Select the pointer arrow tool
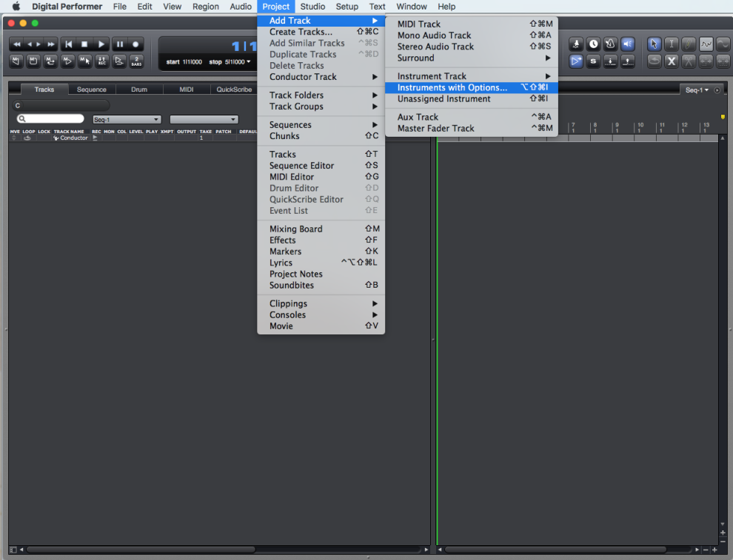The image size is (733, 560). (654, 44)
